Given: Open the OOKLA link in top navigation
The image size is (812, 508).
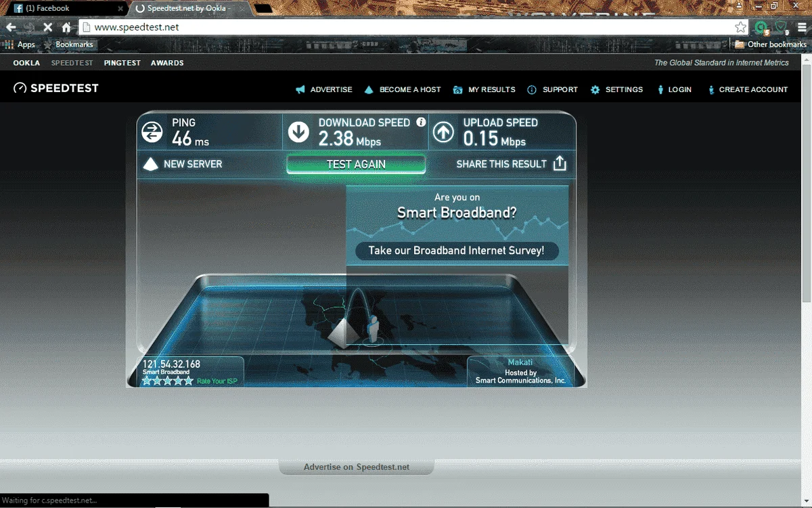Looking at the screenshot, I should [x=26, y=63].
